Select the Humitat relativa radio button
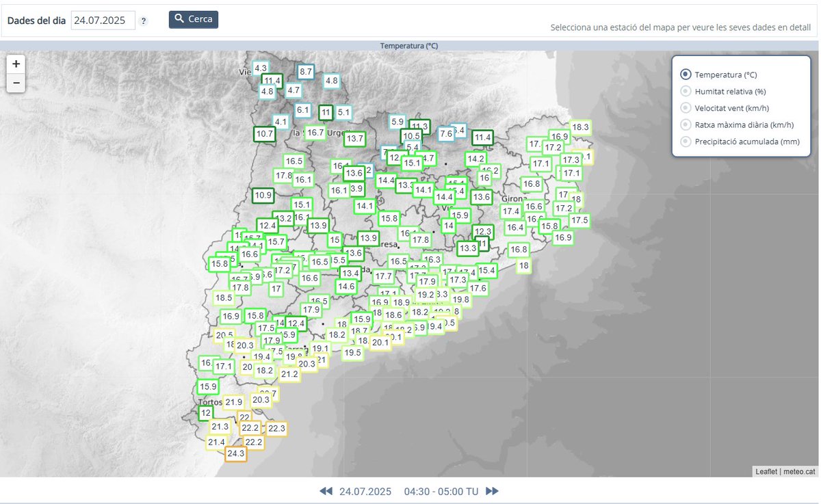This screenshot has width=821, height=504. (684, 90)
